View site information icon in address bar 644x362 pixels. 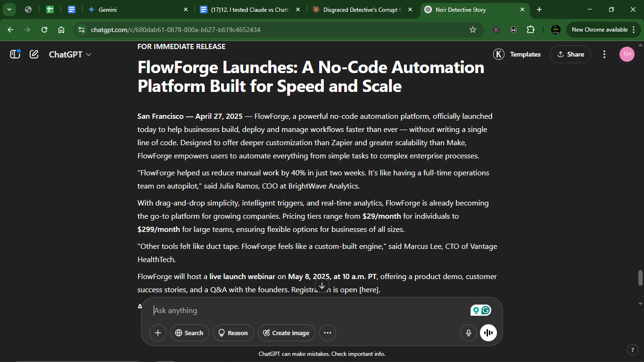pos(82,30)
